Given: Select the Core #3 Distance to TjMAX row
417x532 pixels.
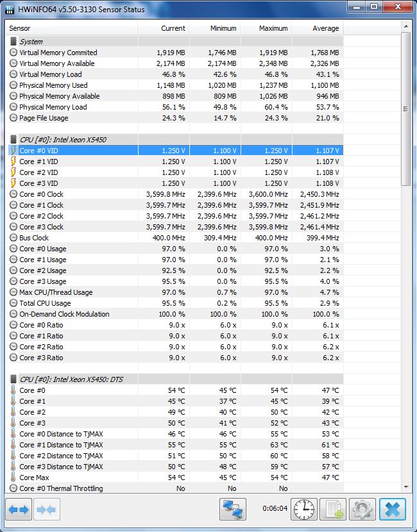Looking at the screenshot, I should (x=174, y=466).
